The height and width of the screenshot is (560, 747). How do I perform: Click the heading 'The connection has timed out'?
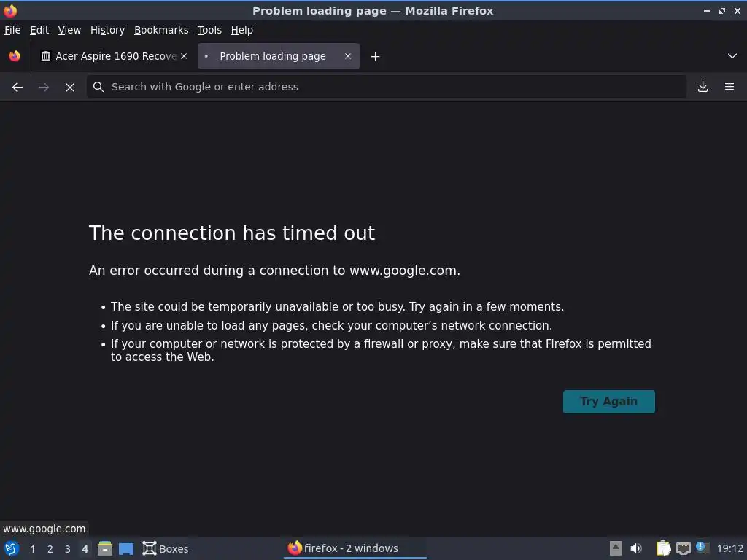(232, 233)
